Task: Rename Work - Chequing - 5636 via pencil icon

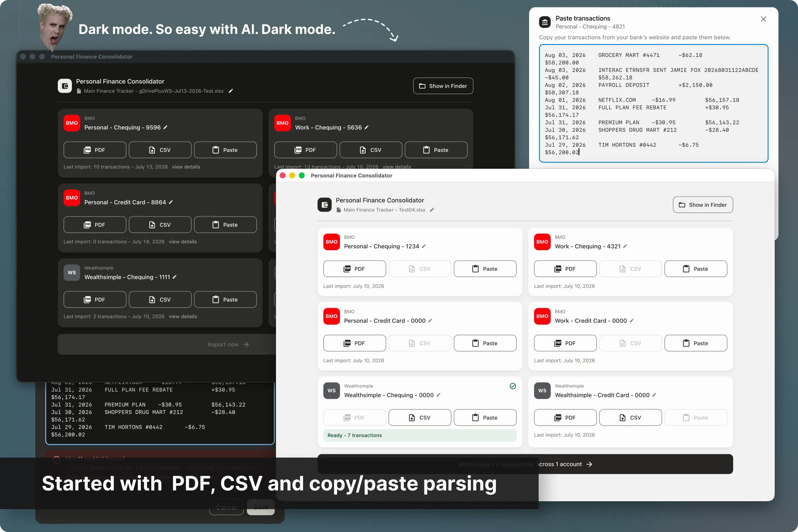Action: tap(367, 128)
